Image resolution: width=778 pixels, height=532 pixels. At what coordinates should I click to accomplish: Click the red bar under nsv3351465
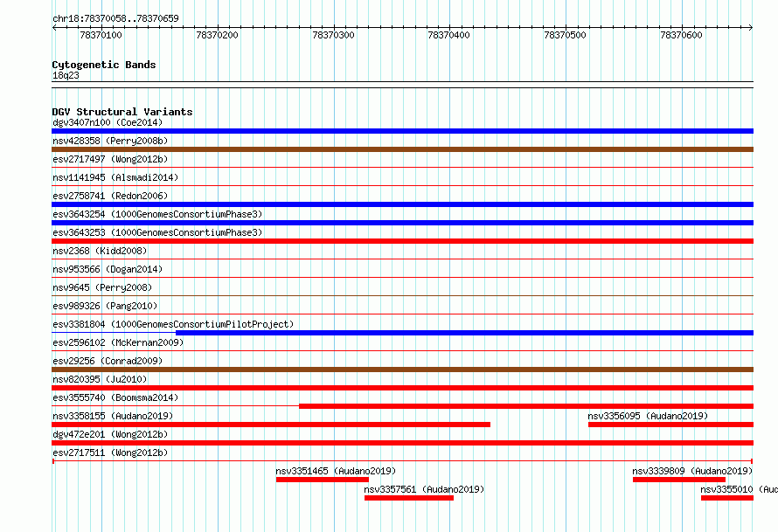click(x=323, y=480)
